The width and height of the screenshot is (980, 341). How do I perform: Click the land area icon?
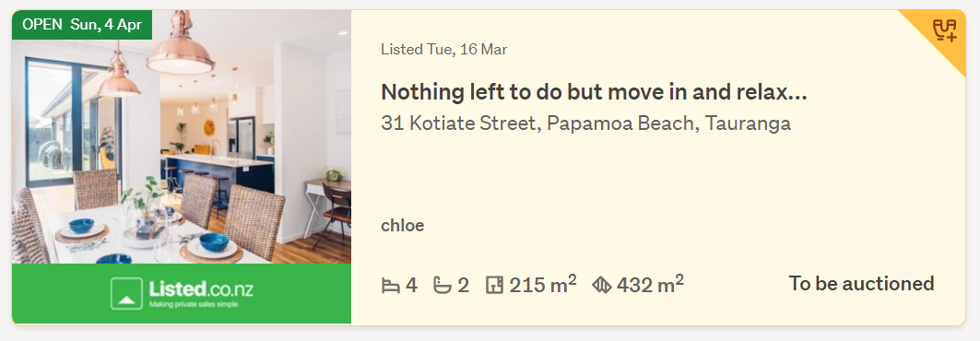(x=601, y=286)
